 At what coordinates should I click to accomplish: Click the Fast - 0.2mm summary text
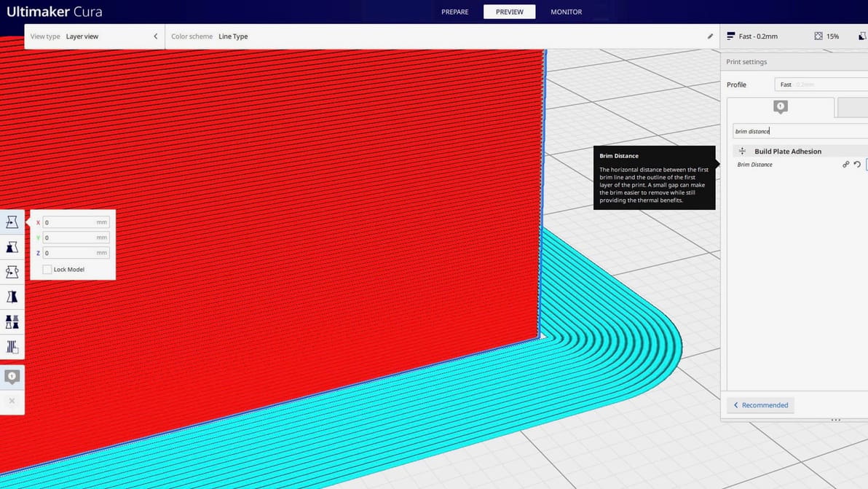coord(758,36)
